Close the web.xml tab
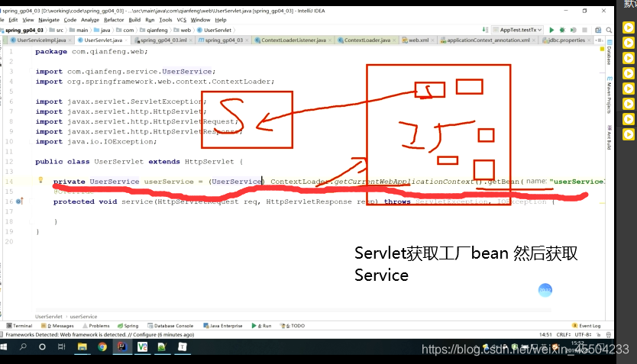The width and height of the screenshot is (637, 364). 432,40
